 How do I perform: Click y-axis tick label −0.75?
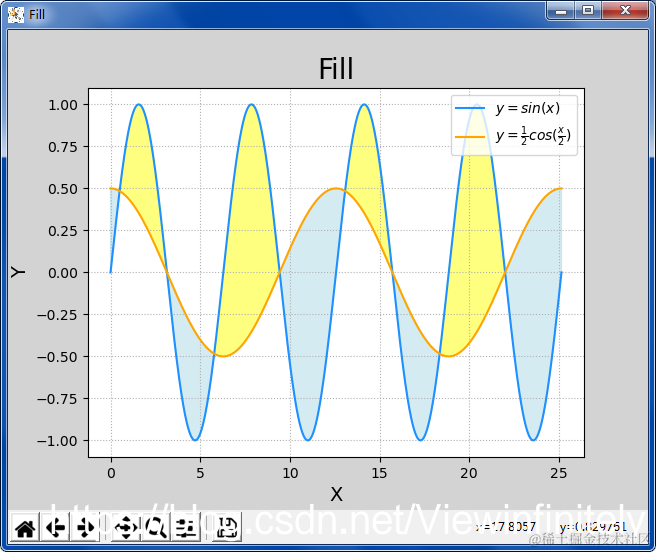click(x=57, y=399)
